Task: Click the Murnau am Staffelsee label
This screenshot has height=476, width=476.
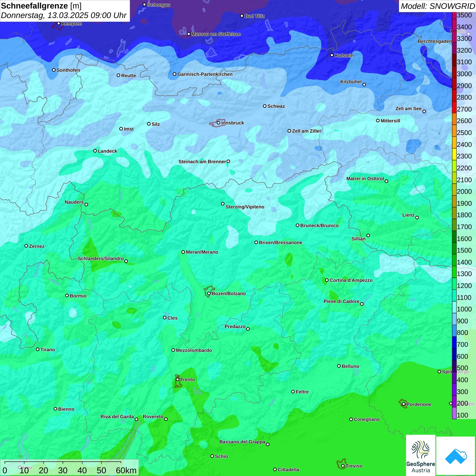Action: pyautogui.click(x=216, y=34)
